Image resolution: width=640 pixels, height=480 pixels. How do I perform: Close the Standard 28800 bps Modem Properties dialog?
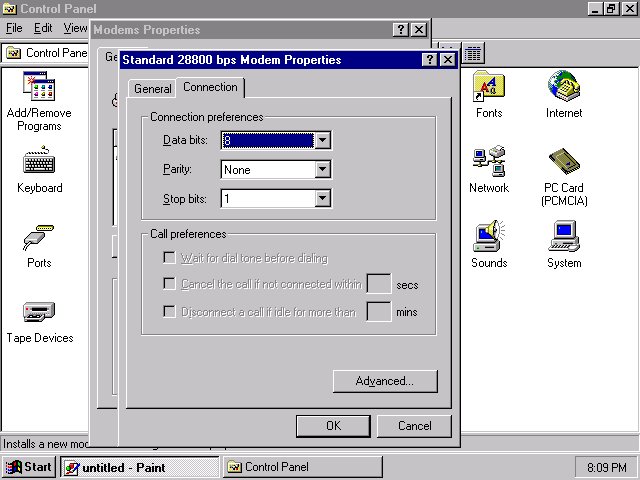tap(448, 60)
